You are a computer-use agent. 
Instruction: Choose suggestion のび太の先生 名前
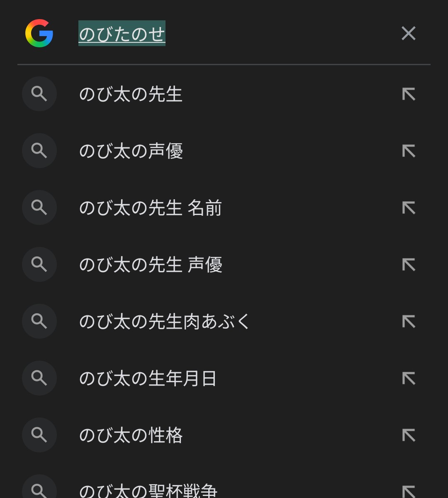pyautogui.click(x=150, y=208)
